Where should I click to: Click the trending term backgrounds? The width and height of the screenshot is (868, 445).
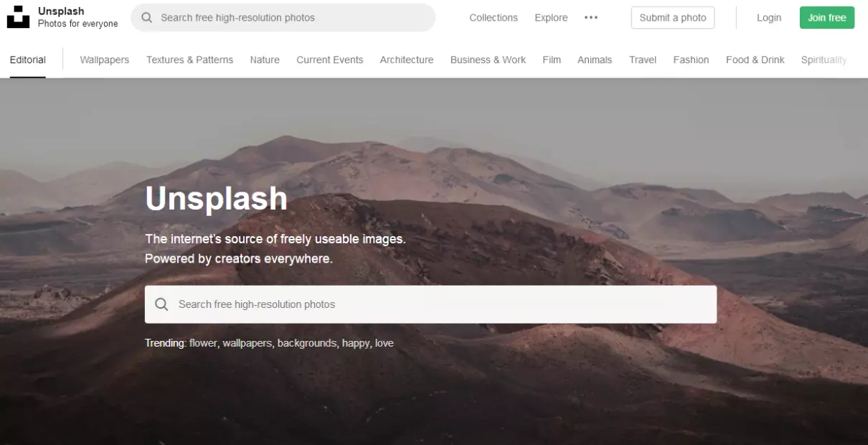306,343
